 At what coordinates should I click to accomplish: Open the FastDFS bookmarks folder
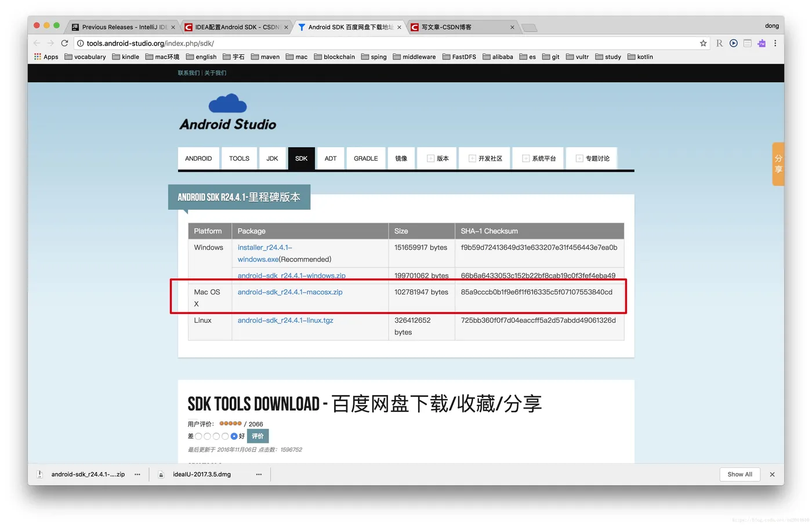[459, 57]
